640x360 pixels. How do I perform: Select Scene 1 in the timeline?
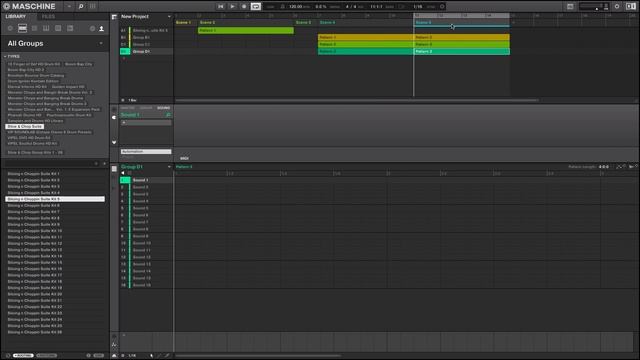coord(183,22)
